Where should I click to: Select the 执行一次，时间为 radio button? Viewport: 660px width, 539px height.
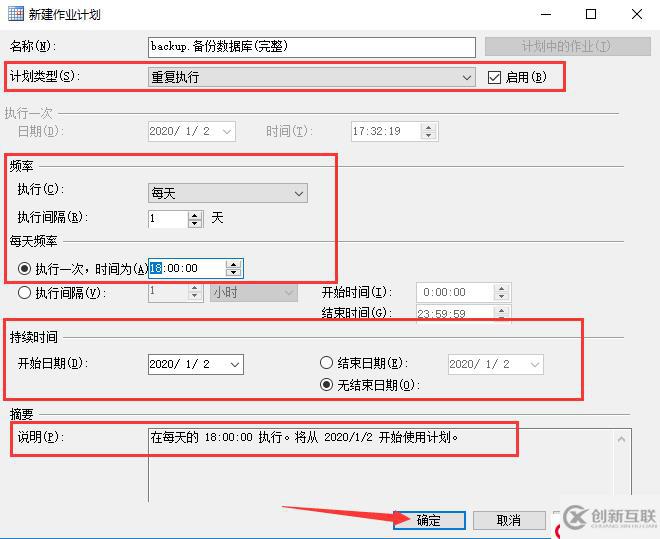pyautogui.click(x=24, y=268)
